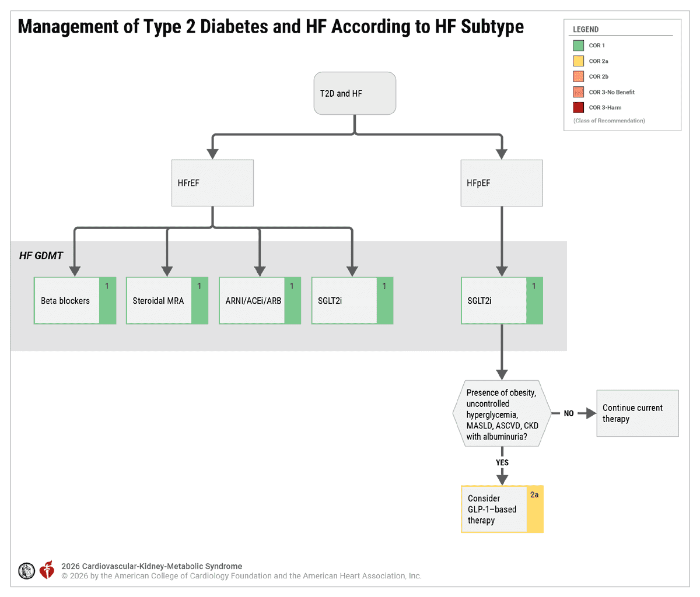Select the T2D and HF box
700x597 pixels.
coord(355,93)
